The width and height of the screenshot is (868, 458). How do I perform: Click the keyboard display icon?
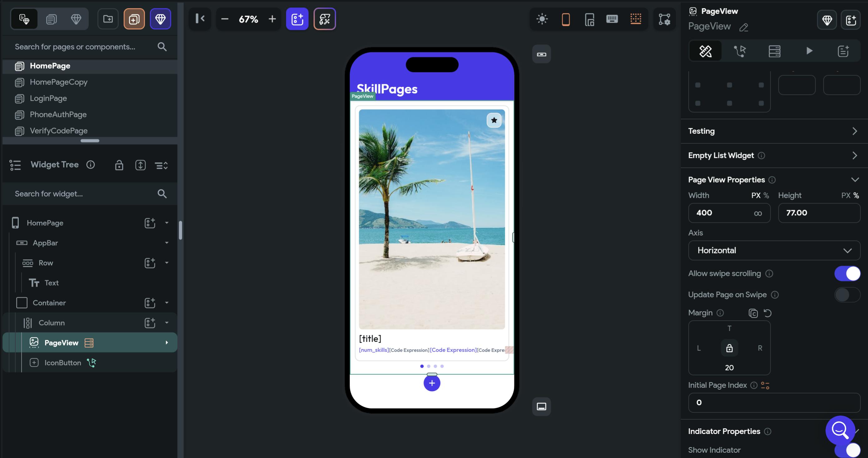(612, 19)
